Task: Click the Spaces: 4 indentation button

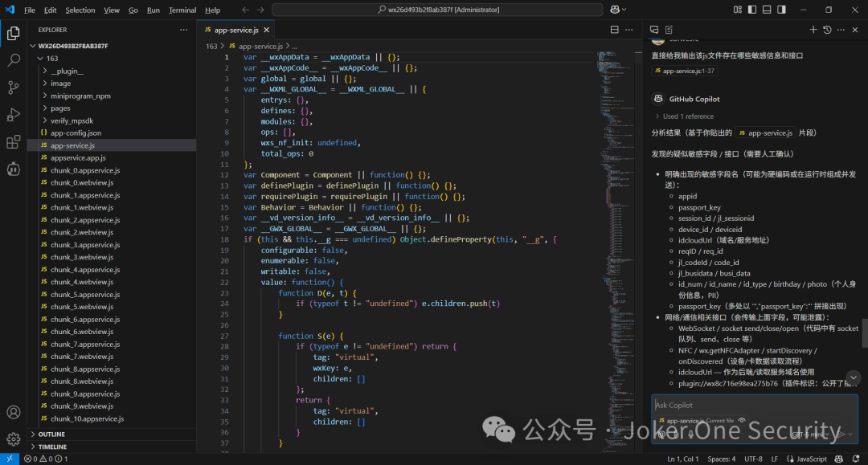Action: (721, 459)
